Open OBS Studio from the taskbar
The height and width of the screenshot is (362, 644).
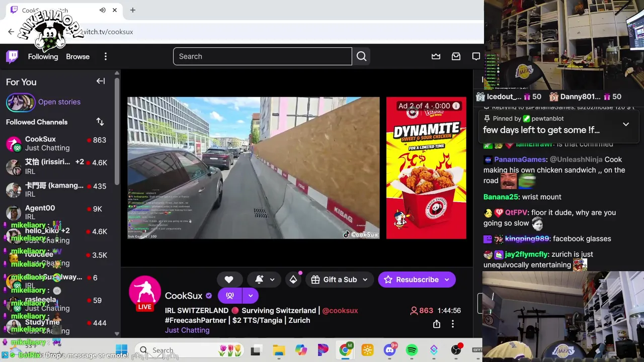(456, 350)
